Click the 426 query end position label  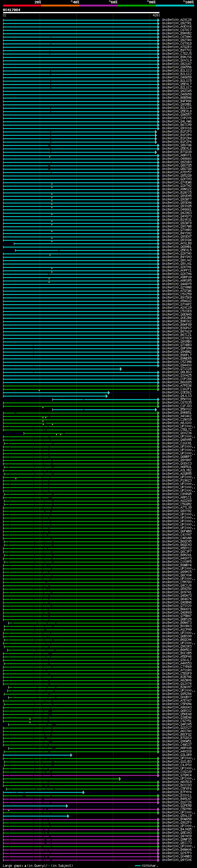click(x=155, y=15)
